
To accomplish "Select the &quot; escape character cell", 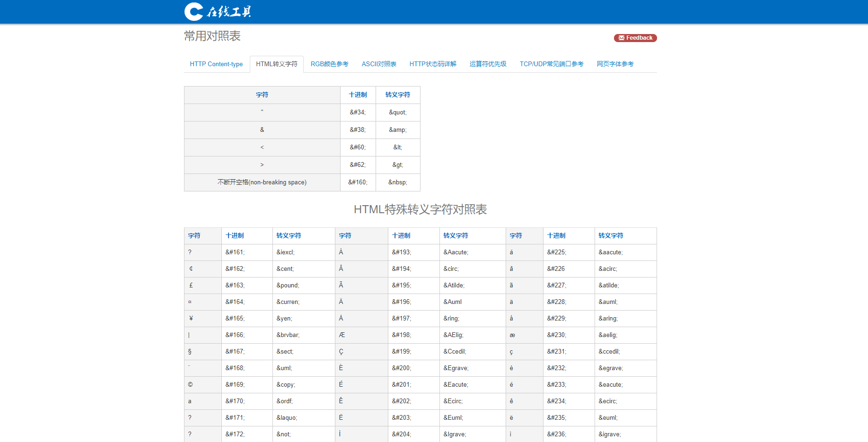I will pos(398,112).
